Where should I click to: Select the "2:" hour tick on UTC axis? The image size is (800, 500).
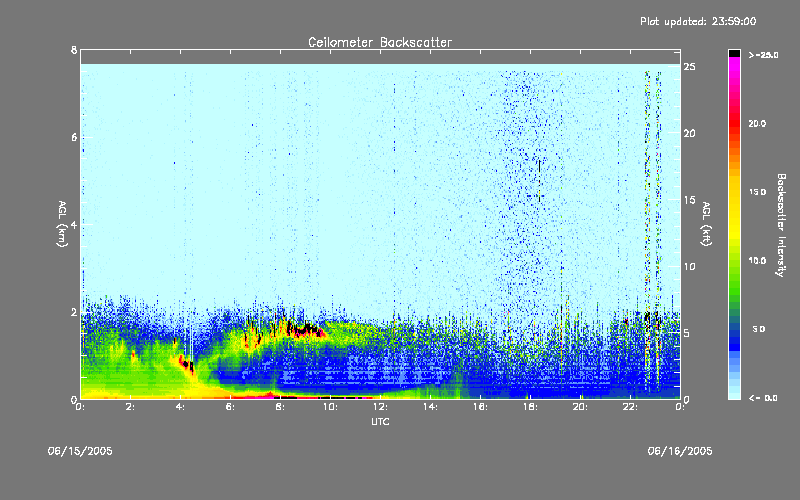coord(130,407)
